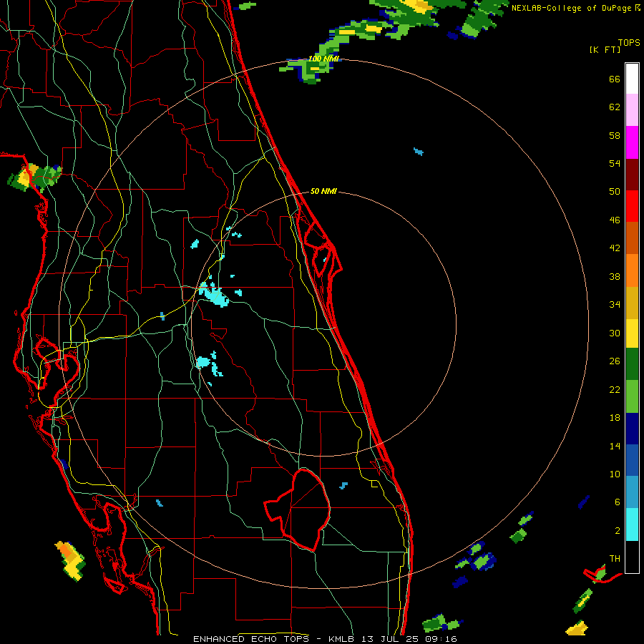Screen dimensions: 644x644
Task: Click the legend value "30"
Action: (x=615, y=333)
